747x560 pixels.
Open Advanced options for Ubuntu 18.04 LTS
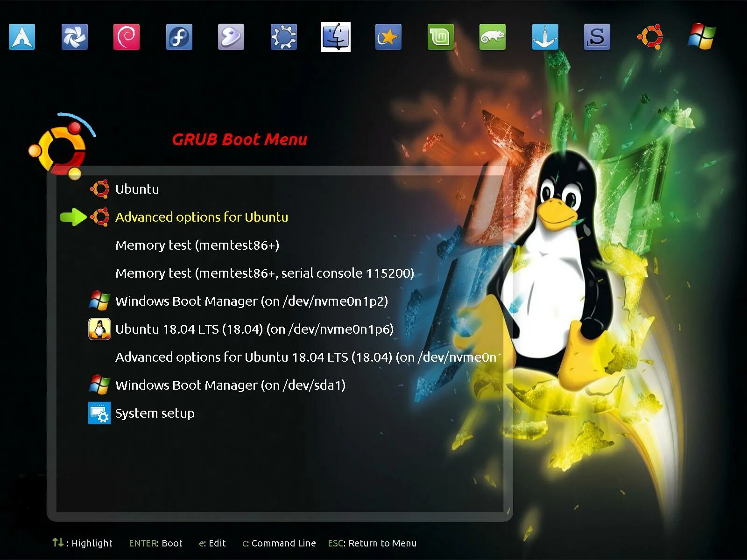pos(308,357)
